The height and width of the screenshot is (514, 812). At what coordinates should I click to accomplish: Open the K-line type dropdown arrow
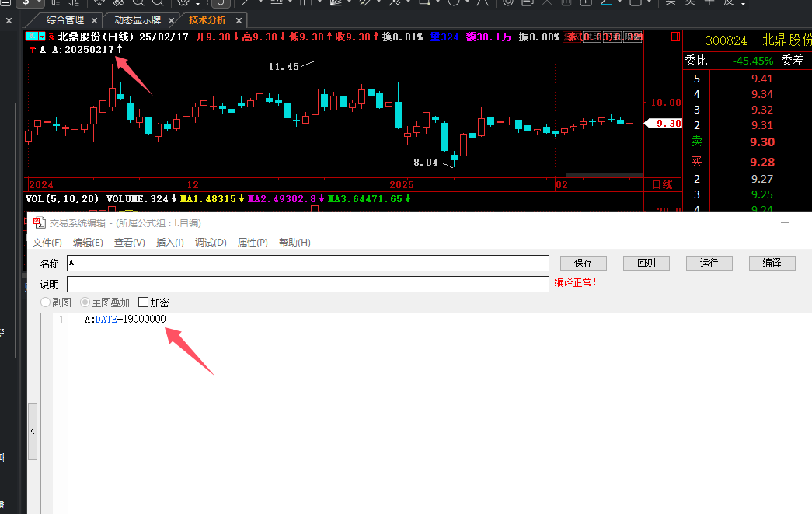click(x=42, y=37)
